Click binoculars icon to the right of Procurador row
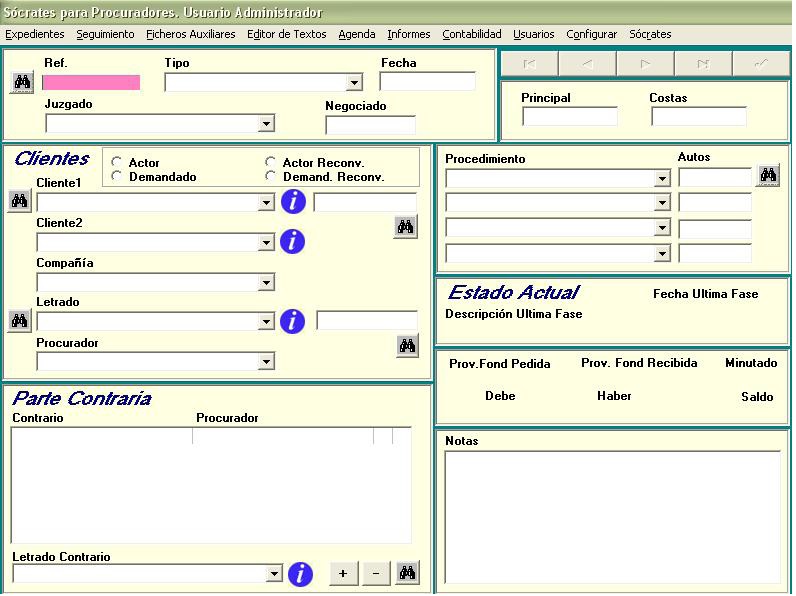The height and width of the screenshot is (596, 796). [x=407, y=346]
